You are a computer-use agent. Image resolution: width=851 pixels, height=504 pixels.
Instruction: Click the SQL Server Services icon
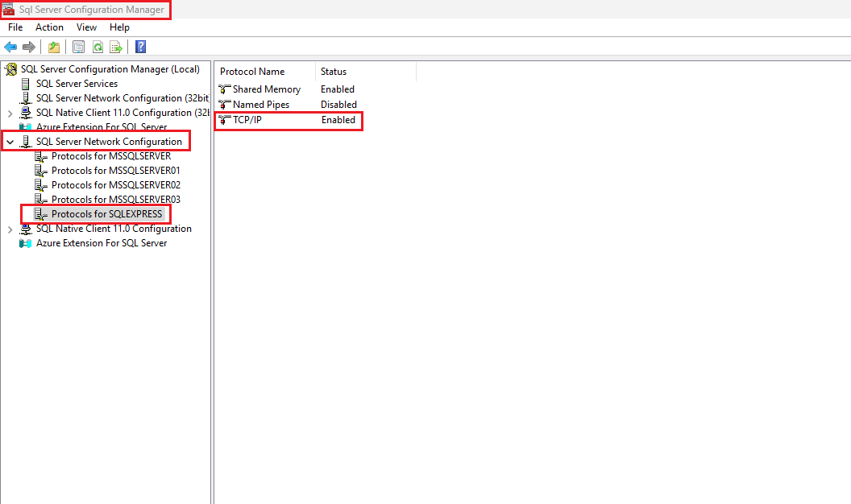26,84
